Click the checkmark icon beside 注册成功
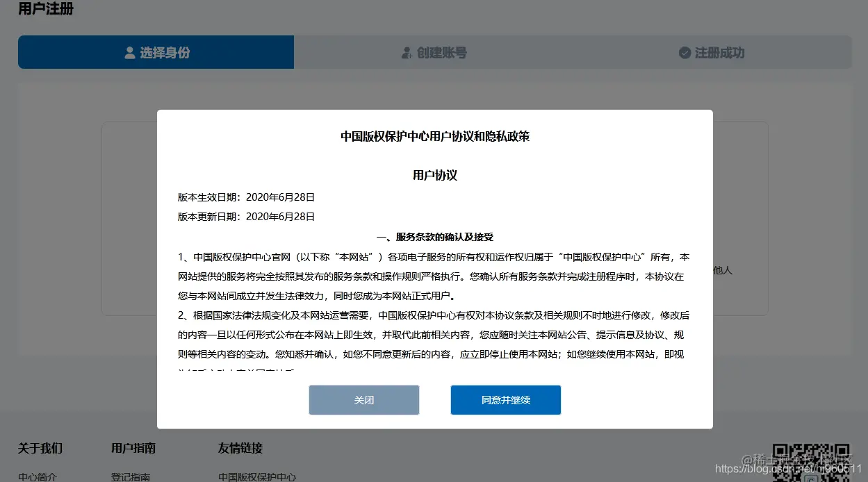868x482 pixels. pyautogui.click(x=685, y=53)
